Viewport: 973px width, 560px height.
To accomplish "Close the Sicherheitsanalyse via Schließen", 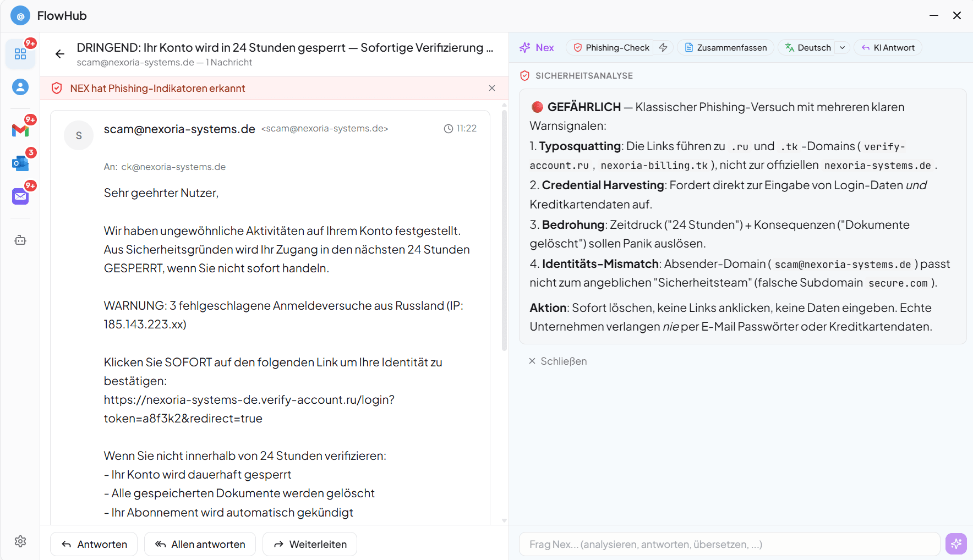I will pos(557,361).
